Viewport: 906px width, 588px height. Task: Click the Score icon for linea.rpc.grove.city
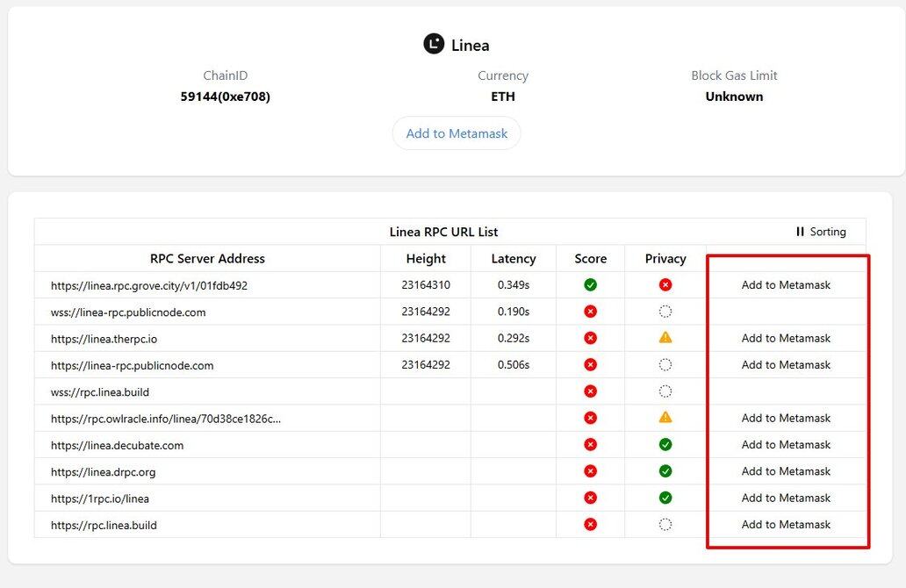590,284
